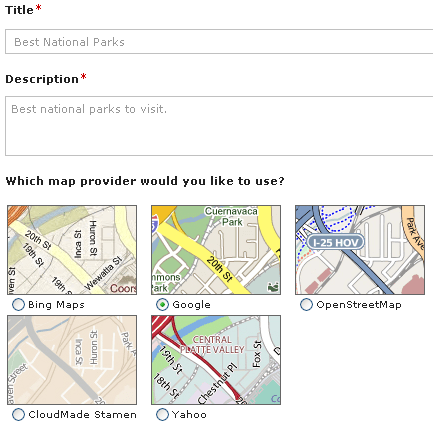Click the "Title" field label
This screenshot has height=427, width=433.
(x=19, y=10)
